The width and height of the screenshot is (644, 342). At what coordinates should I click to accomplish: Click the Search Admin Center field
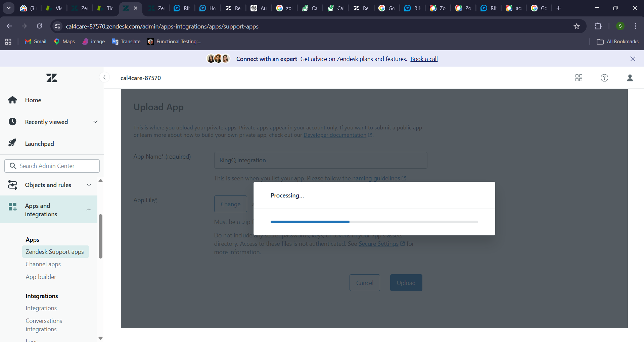pos(52,166)
